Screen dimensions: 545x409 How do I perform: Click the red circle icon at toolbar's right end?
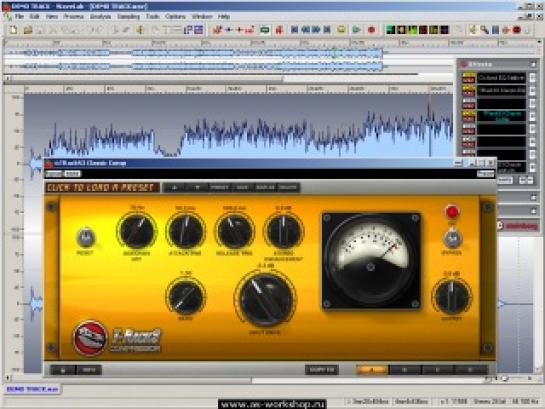(517, 30)
